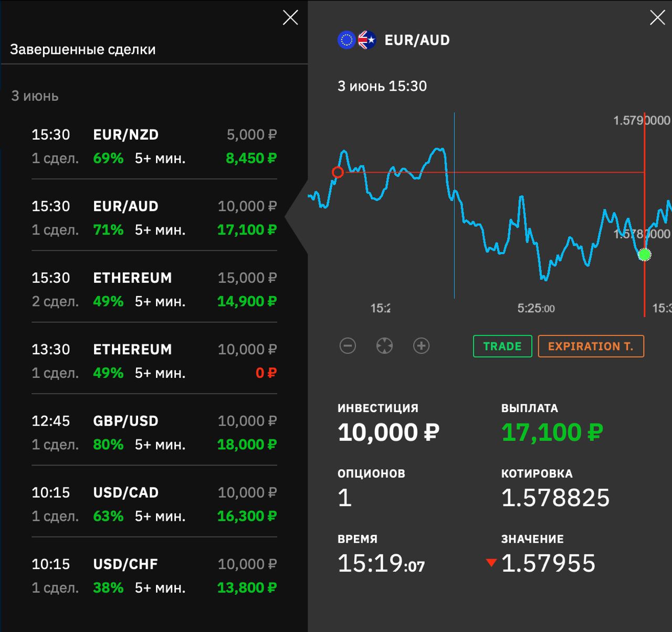Click the TRADE button
The height and width of the screenshot is (632, 672).
502,346
